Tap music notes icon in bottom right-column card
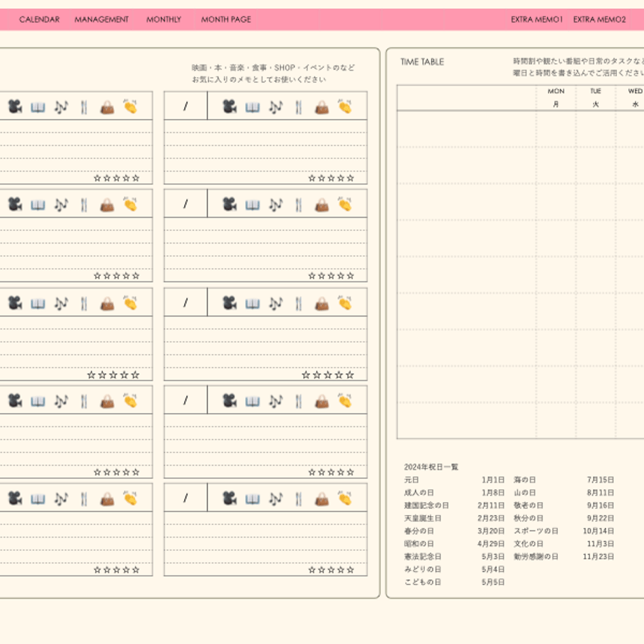The height and width of the screenshot is (644, 644). (x=276, y=498)
